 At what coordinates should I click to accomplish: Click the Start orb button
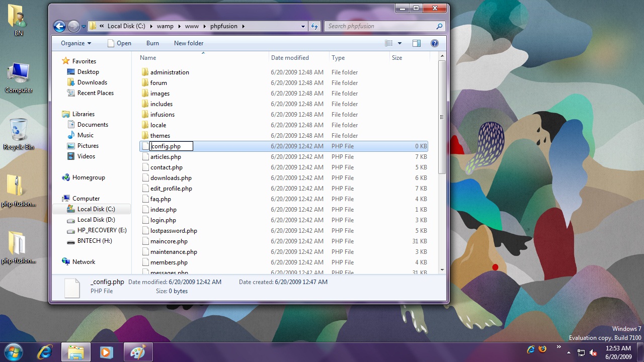coord(14,352)
